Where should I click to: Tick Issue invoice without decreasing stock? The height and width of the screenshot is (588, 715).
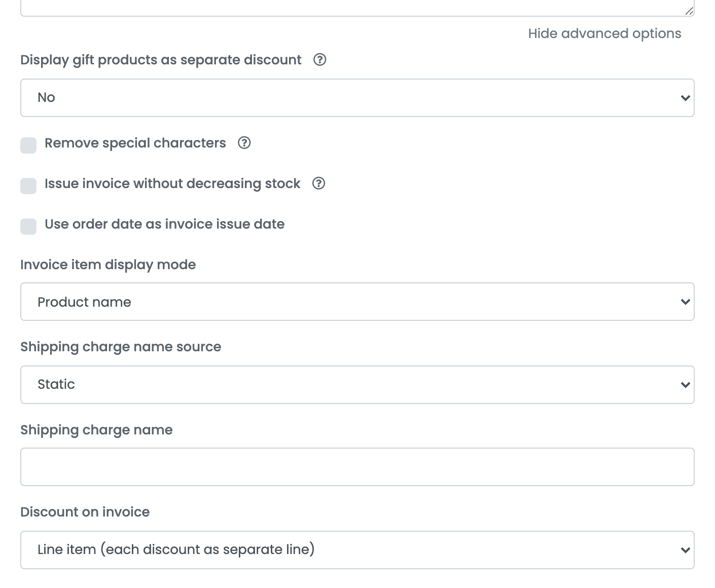[x=28, y=186]
